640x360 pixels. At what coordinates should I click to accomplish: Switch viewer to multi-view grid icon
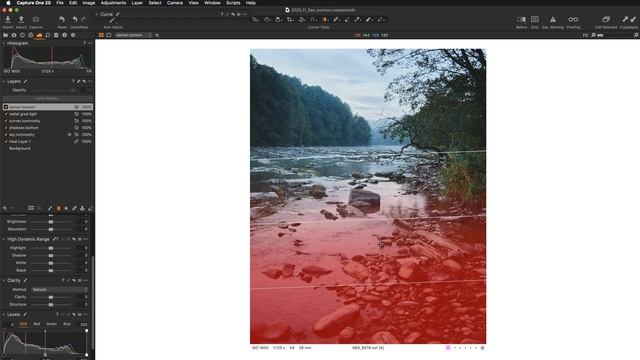tap(101, 35)
